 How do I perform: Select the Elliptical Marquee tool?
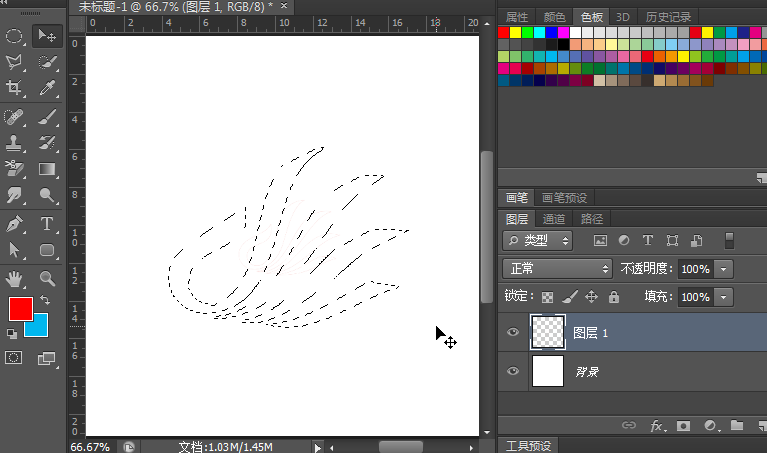click(15, 36)
